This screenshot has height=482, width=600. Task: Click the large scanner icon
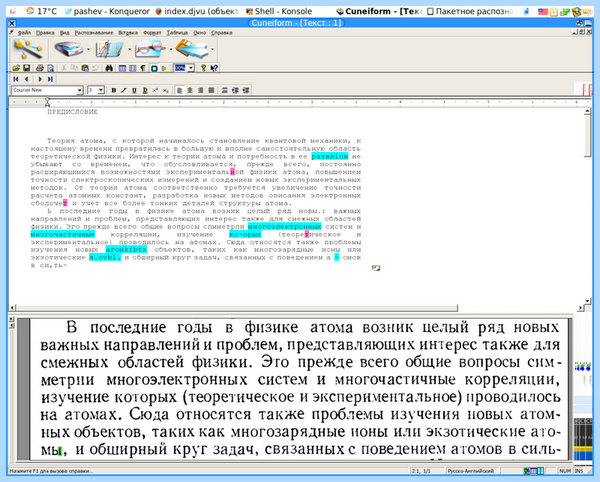pyautogui.click(x=68, y=49)
